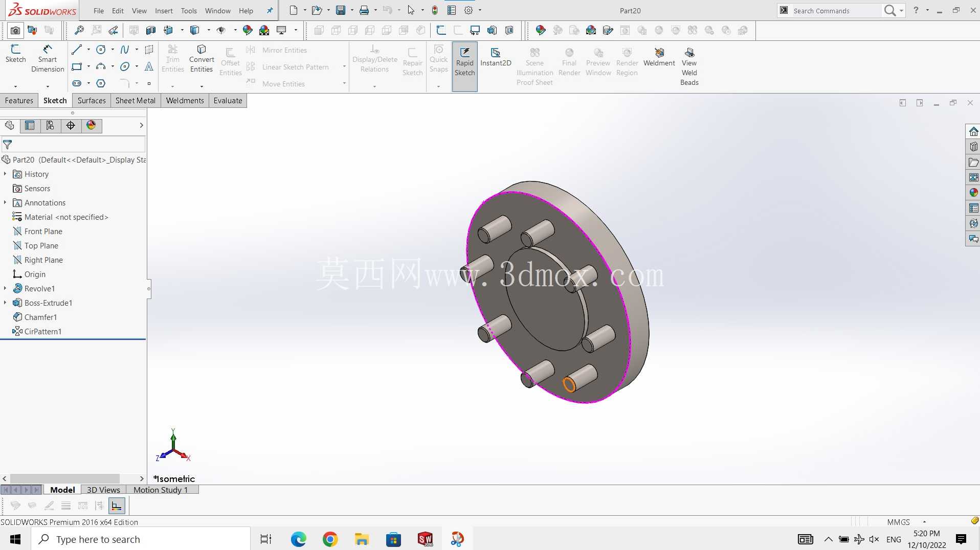
Task: Open the DimXpertManager tab icon
Action: 71,126
